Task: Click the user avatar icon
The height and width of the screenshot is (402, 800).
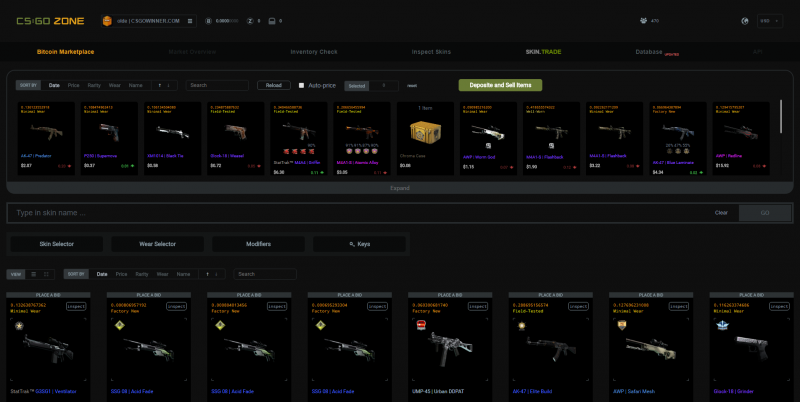Action: 107,21
